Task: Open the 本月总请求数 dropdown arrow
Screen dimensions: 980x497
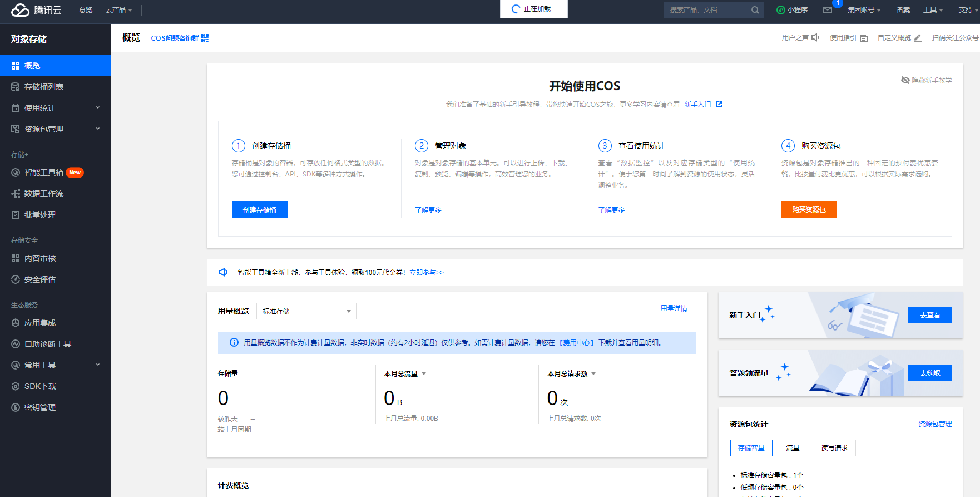Action: 593,374
